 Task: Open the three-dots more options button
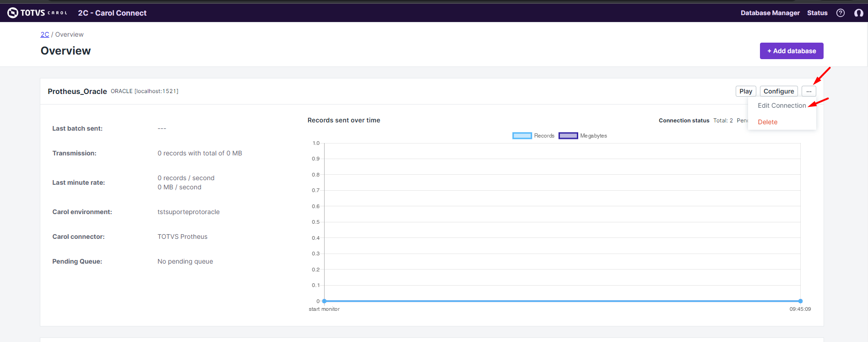click(x=808, y=91)
